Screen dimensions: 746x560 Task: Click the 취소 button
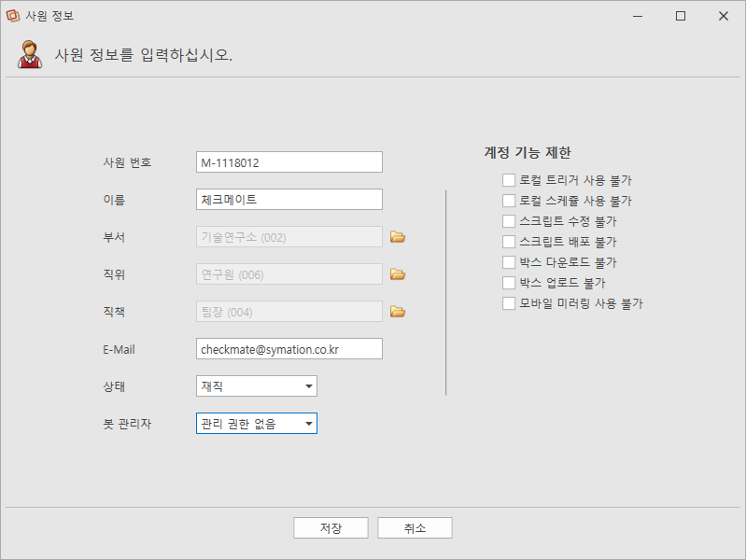415,527
